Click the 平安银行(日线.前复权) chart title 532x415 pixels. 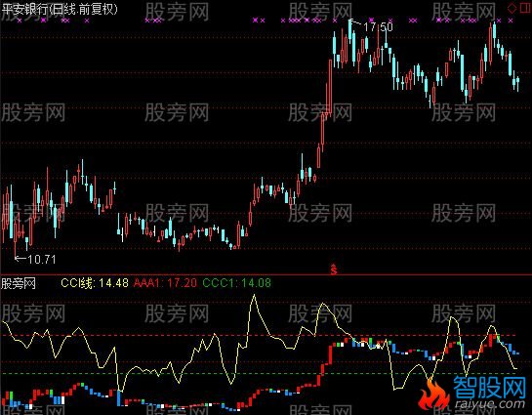pos(60,9)
